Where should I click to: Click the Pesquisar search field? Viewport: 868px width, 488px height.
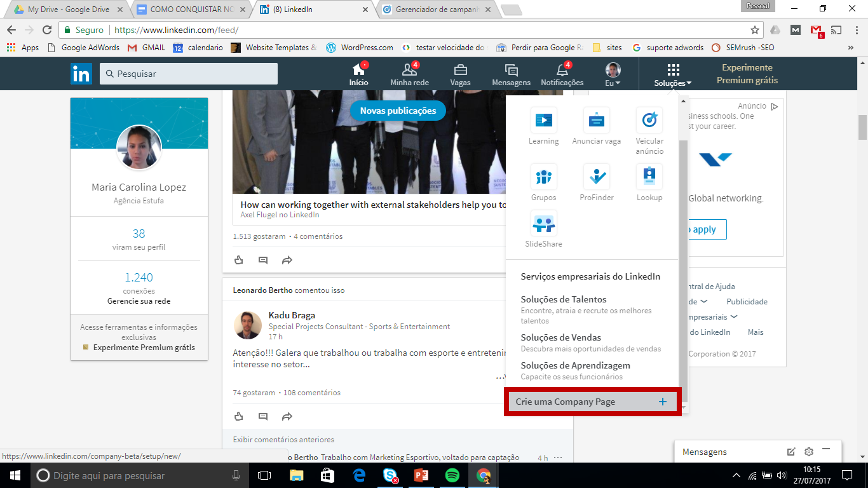189,74
